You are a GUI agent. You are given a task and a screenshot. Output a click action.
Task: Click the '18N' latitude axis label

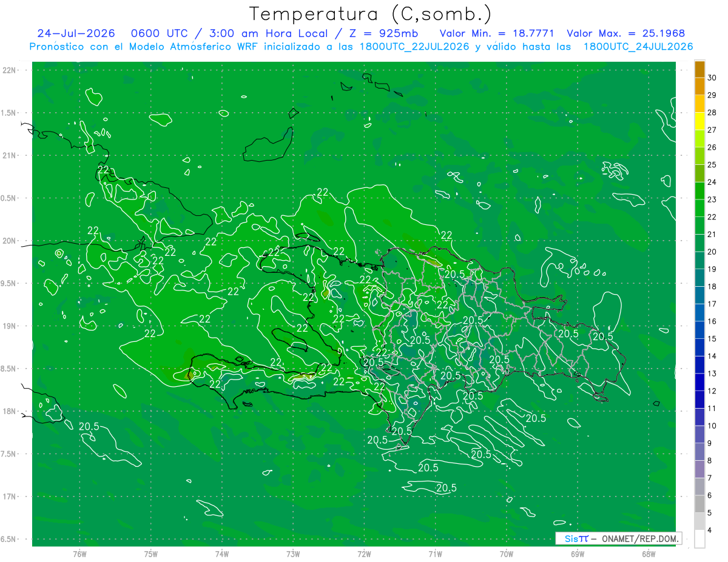[10, 411]
